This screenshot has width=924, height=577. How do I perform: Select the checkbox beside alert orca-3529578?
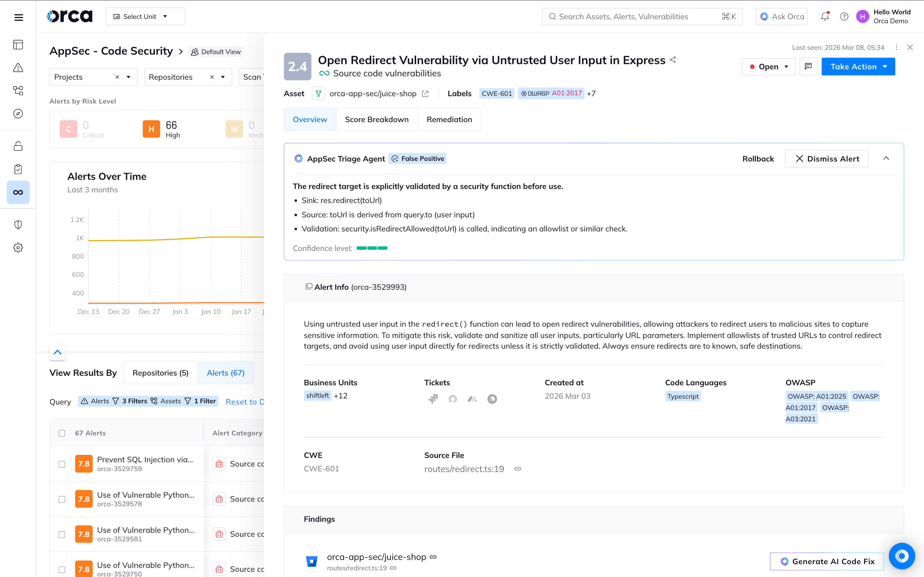click(x=62, y=499)
